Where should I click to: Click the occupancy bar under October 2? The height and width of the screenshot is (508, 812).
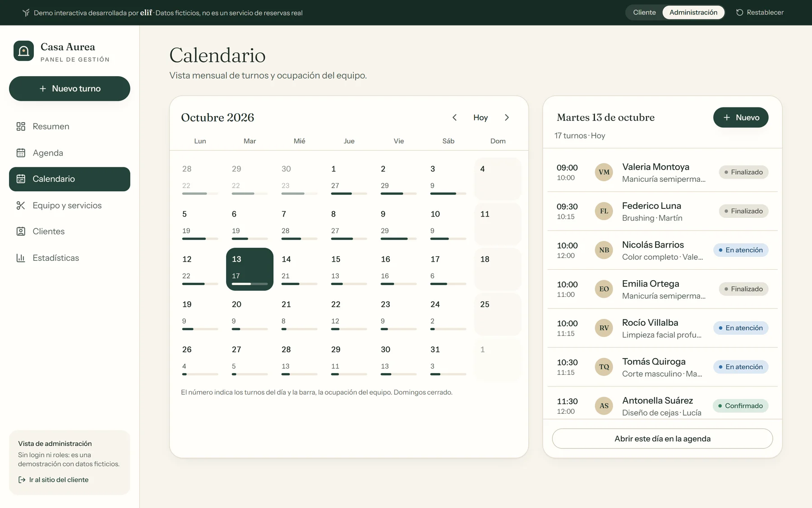click(398, 194)
